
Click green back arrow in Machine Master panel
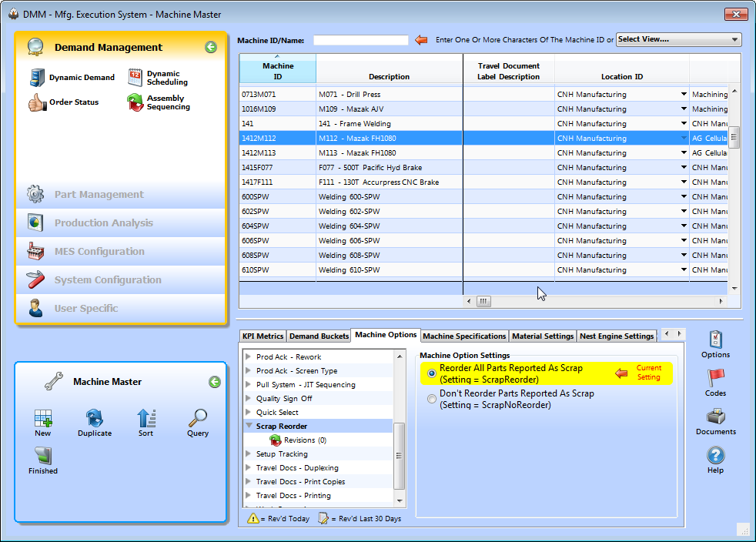tap(215, 382)
